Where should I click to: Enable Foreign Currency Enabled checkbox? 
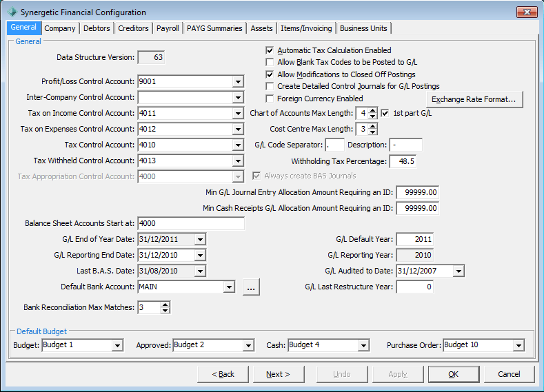point(270,99)
